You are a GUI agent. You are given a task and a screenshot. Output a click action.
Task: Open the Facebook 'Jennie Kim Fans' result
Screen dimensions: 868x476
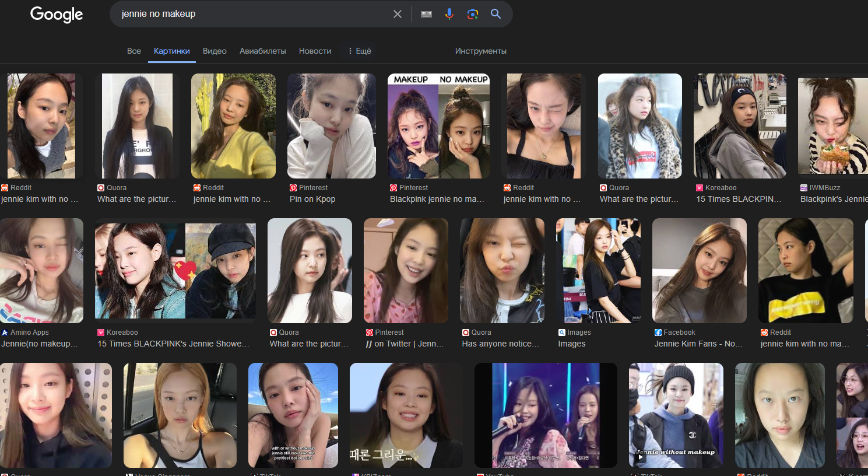click(698, 344)
